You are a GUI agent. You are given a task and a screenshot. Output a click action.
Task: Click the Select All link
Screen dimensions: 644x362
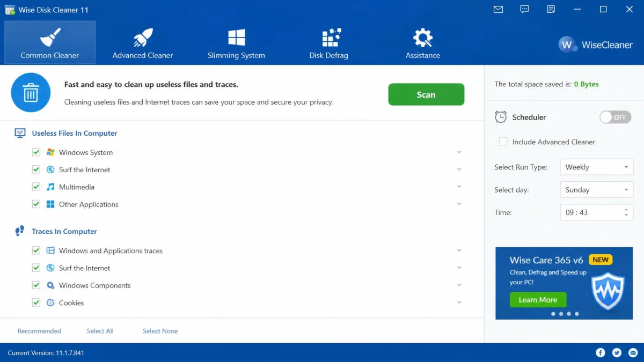click(x=100, y=331)
